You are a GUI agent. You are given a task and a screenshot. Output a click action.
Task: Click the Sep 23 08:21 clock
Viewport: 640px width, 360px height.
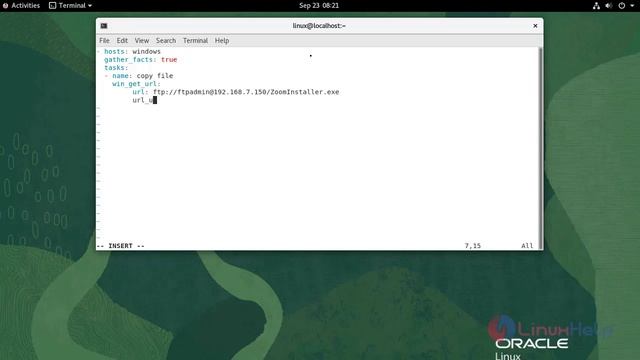319,5
